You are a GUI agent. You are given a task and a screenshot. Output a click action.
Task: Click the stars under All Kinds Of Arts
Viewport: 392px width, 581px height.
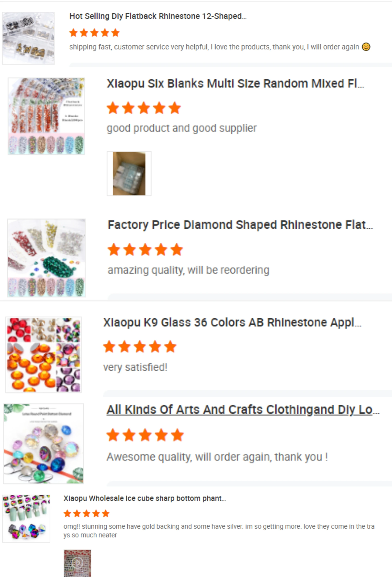[x=145, y=435]
